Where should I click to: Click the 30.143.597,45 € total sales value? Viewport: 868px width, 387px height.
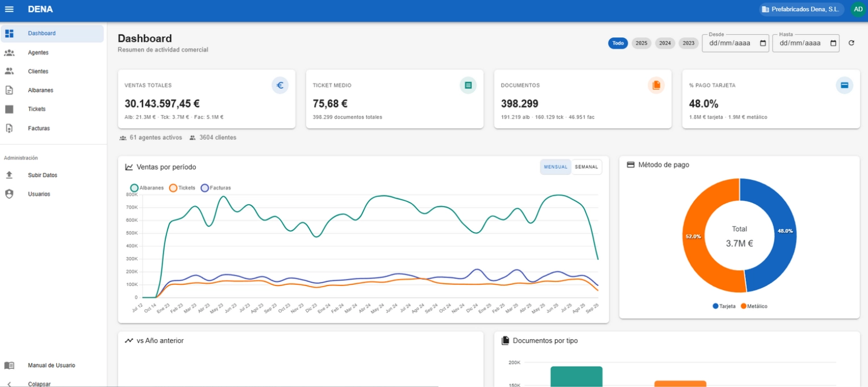162,104
